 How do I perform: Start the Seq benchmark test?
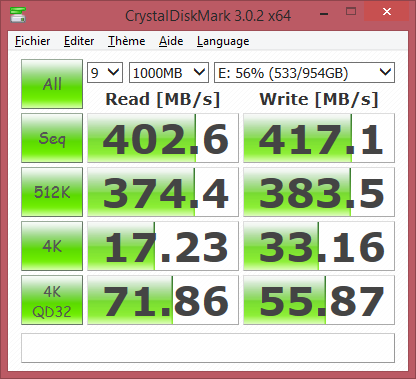pyautogui.click(x=52, y=138)
